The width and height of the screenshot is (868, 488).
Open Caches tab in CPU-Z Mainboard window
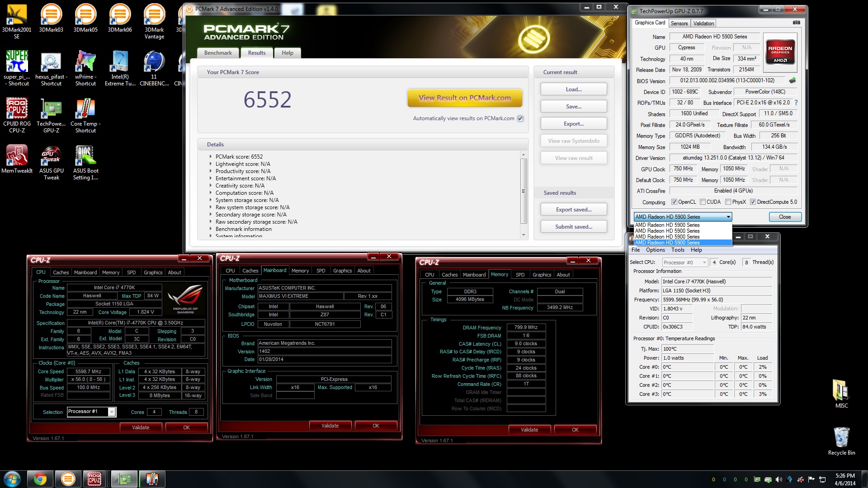point(250,271)
